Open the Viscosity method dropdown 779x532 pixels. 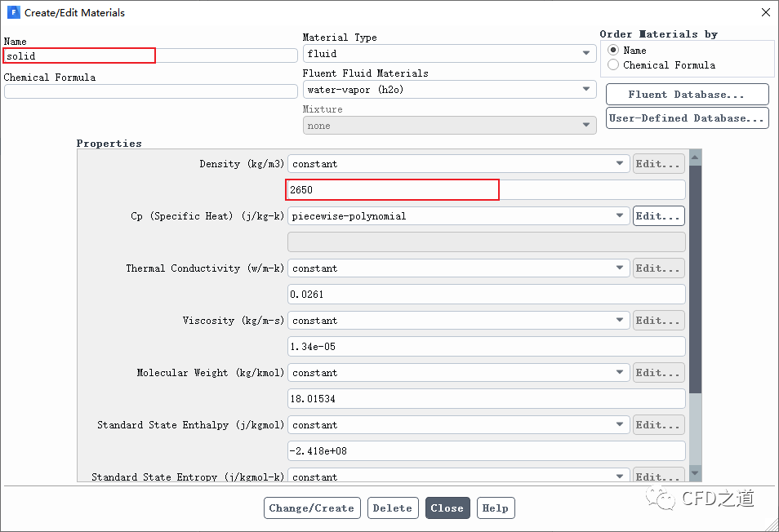(x=458, y=321)
